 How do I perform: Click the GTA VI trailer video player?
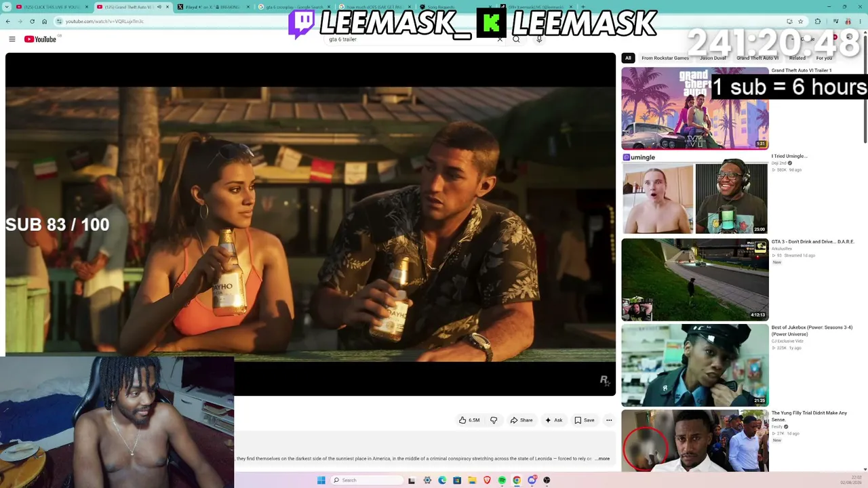(x=311, y=224)
